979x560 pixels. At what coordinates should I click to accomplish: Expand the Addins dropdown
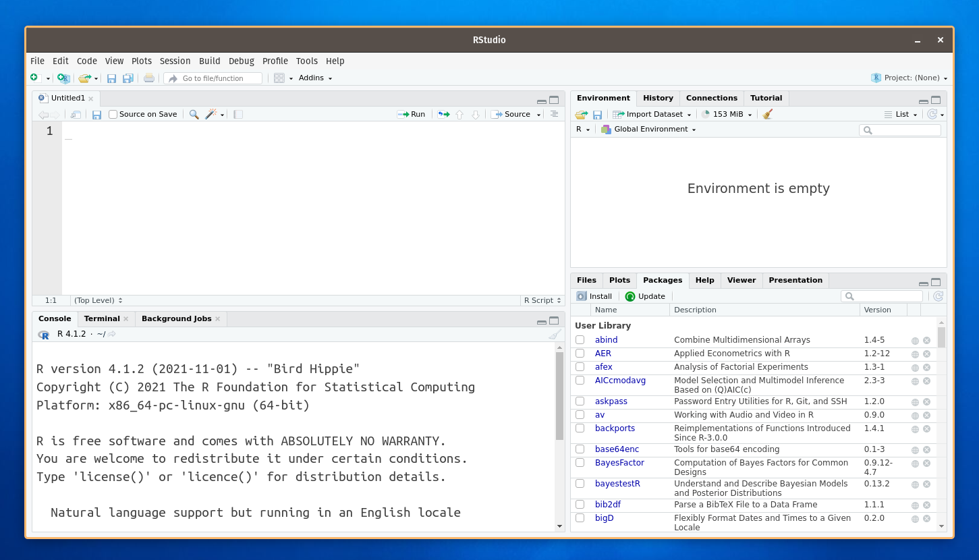(315, 78)
